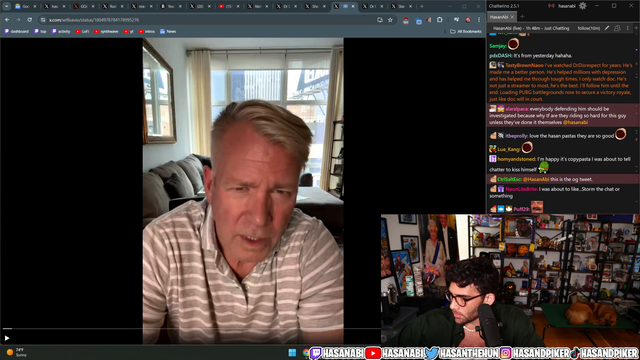Viewport: 640px width, 360px height.
Task: Open the Chrome extensions puzzle icon
Action: click(x=440, y=20)
